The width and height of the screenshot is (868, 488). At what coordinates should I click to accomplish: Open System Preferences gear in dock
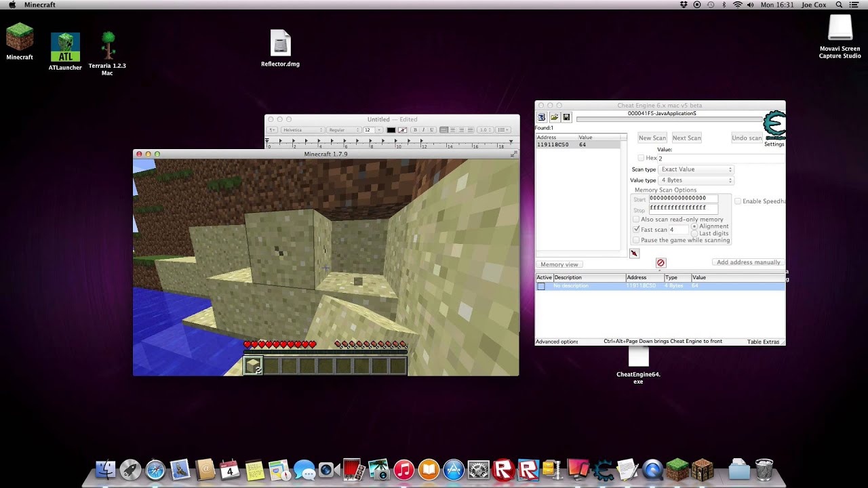click(x=478, y=470)
